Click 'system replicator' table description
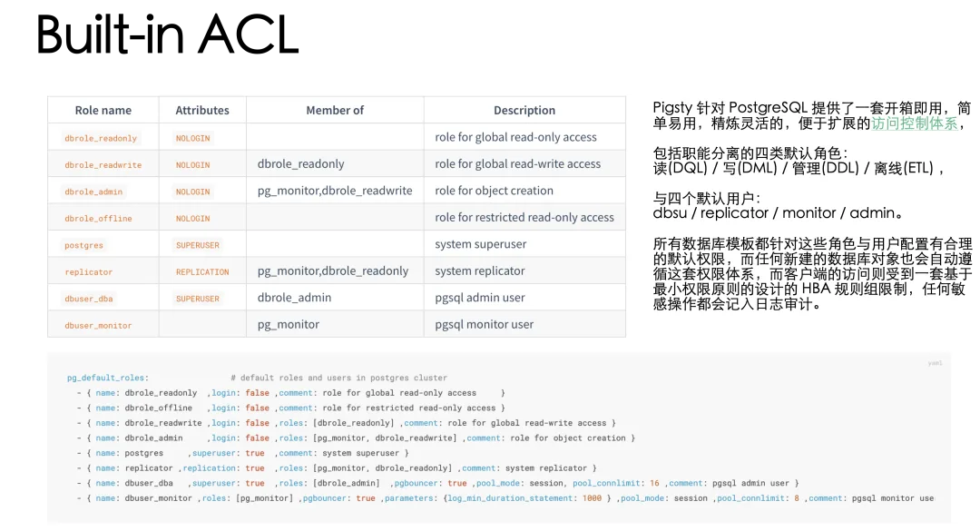 click(479, 270)
